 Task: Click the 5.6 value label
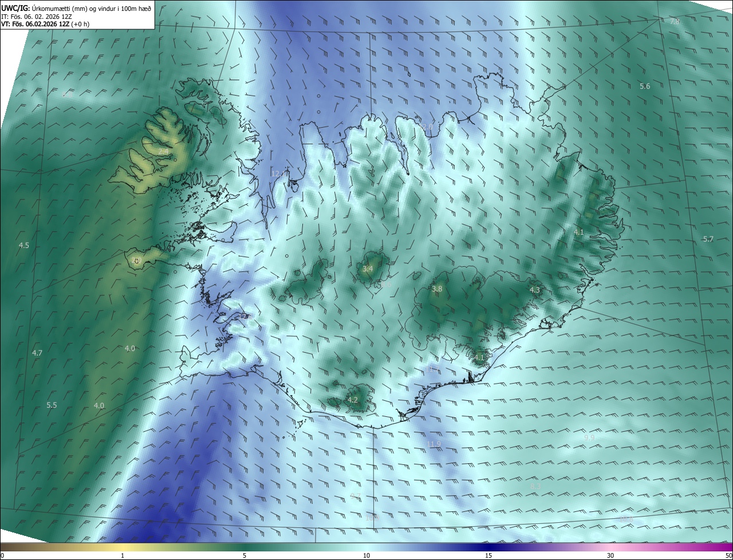(x=645, y=86)
